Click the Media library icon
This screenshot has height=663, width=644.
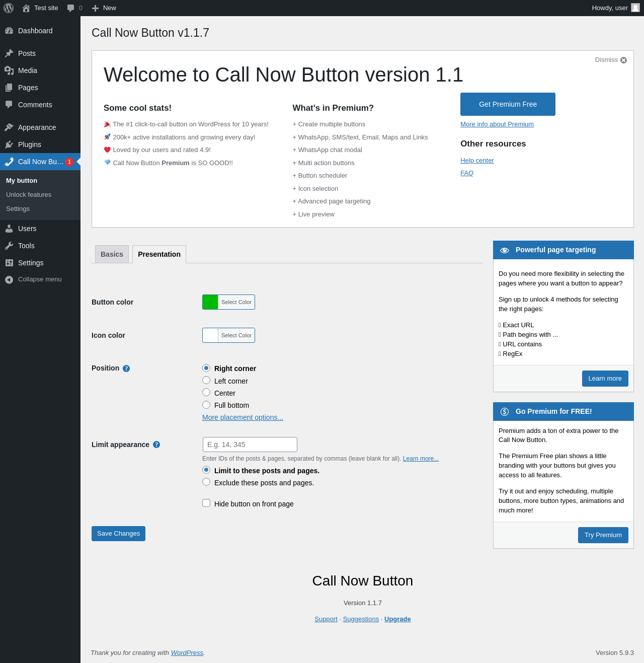coord(9,70)
